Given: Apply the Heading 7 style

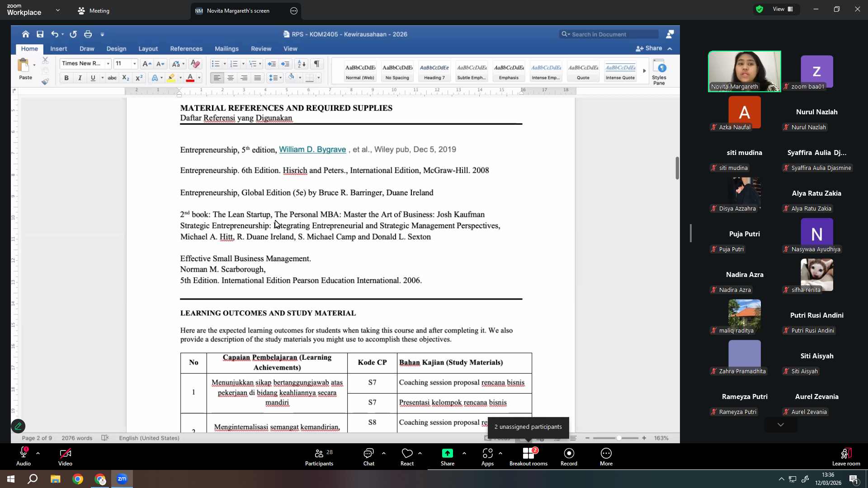Looking at the screenshot, I should pyautogui.click(x=434, y=71).
